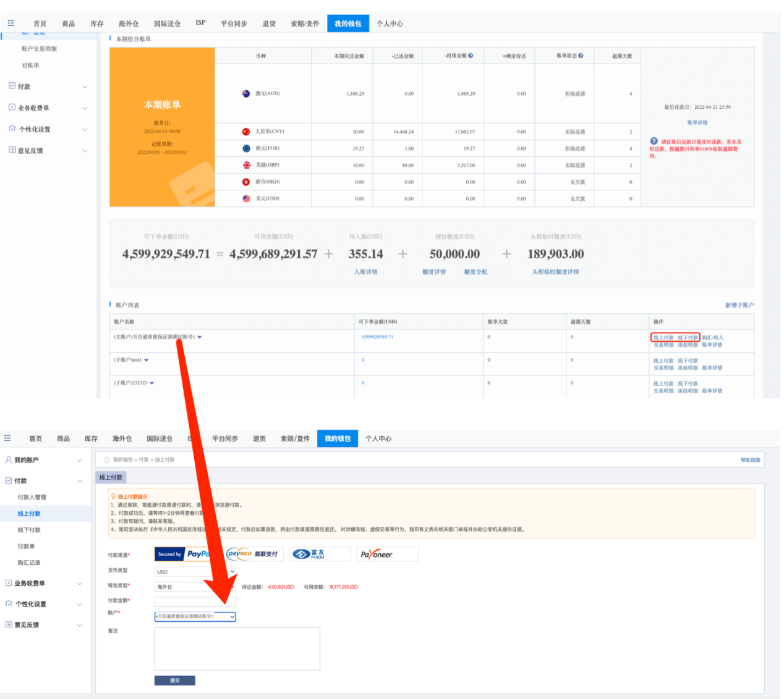This screenshot has height=699, width=784.
Task: Open 海外仓 in the overview page top navigation
Action: (x=129, y=23)
